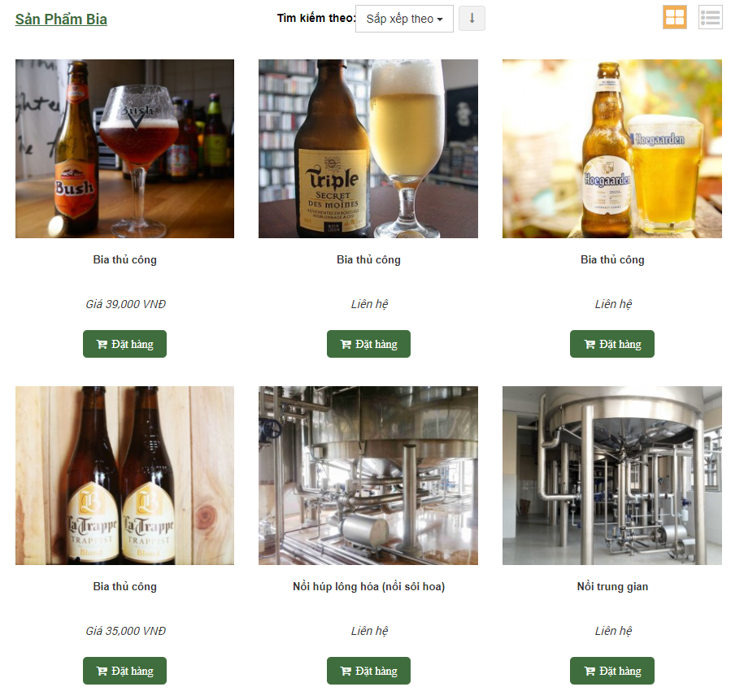Switch to list view layout

(x=710, y=17)
